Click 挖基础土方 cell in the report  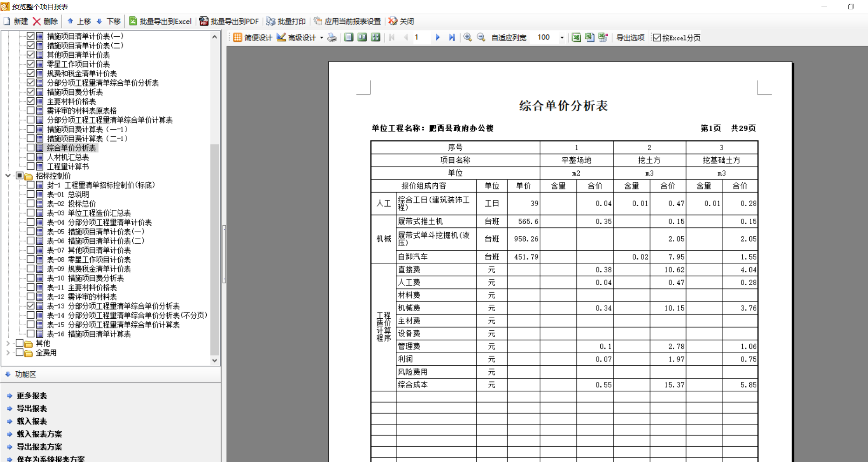pos(721,160)
